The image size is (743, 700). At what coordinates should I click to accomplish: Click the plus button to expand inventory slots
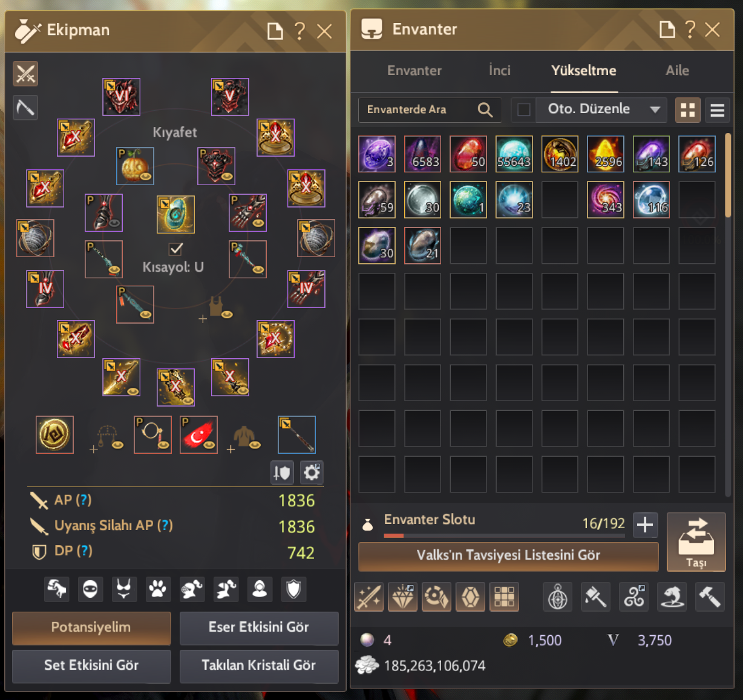[645, 525]
